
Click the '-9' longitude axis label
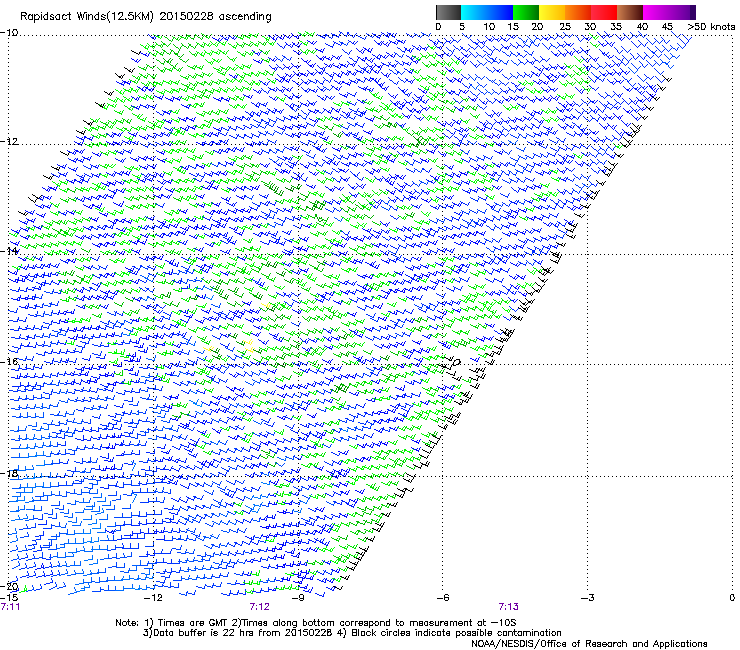(x=298, y=598)
